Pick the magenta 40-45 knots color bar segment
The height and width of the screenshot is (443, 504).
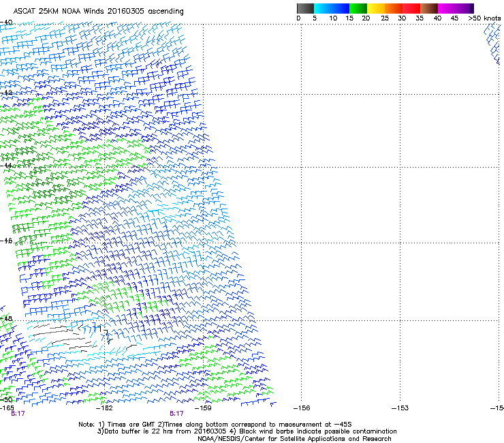click(447, 8)
